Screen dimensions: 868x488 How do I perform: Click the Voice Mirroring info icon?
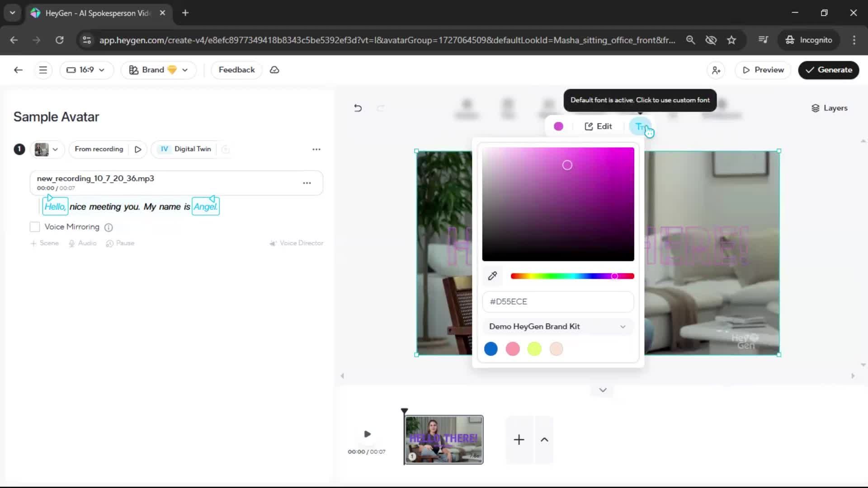[108, 227]
